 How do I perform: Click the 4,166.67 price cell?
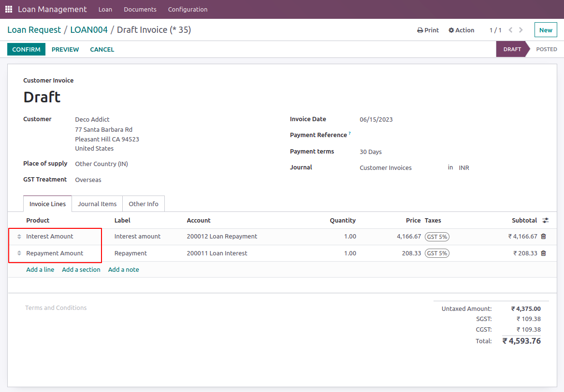click(408, 237)
